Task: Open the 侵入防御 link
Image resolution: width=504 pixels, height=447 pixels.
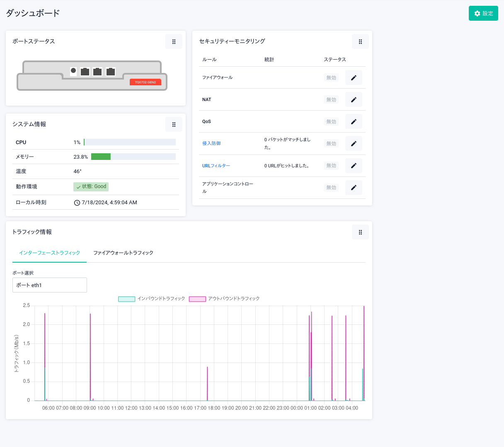Action: pos(211,143)
